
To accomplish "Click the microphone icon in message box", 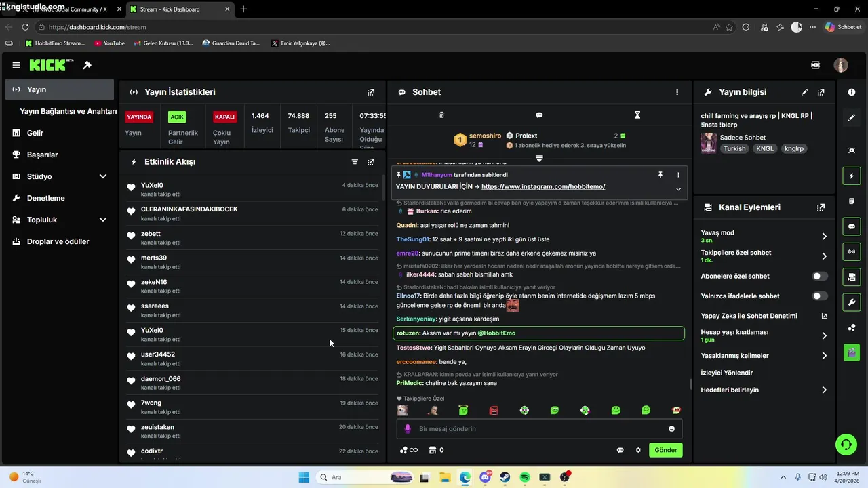I will (408, 429).
